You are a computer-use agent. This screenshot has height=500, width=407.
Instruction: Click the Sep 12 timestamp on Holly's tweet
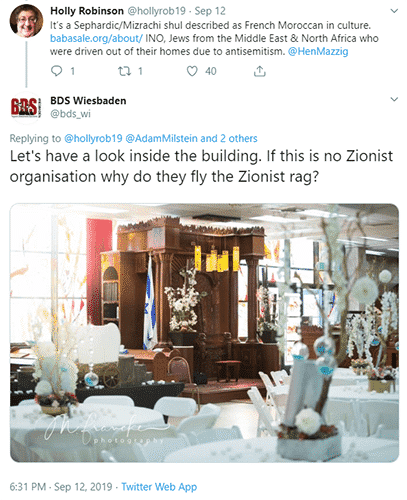click(210, 11)
